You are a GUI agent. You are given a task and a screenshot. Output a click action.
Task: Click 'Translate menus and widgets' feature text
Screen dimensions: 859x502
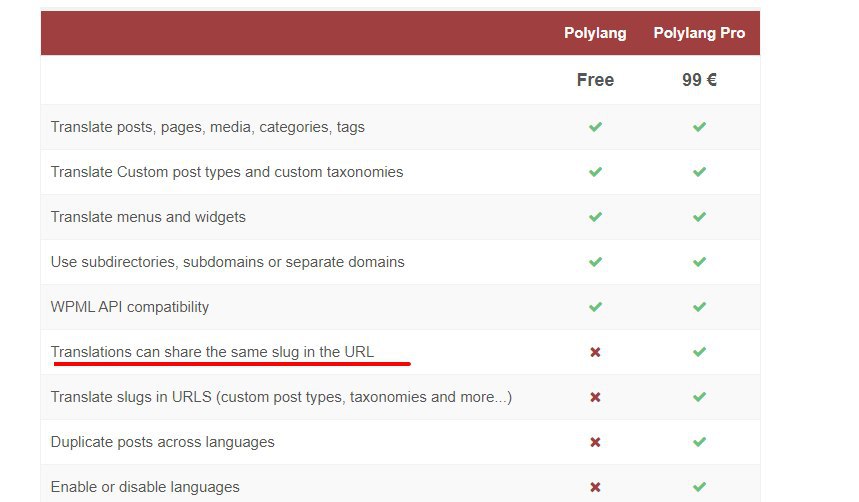148,217
